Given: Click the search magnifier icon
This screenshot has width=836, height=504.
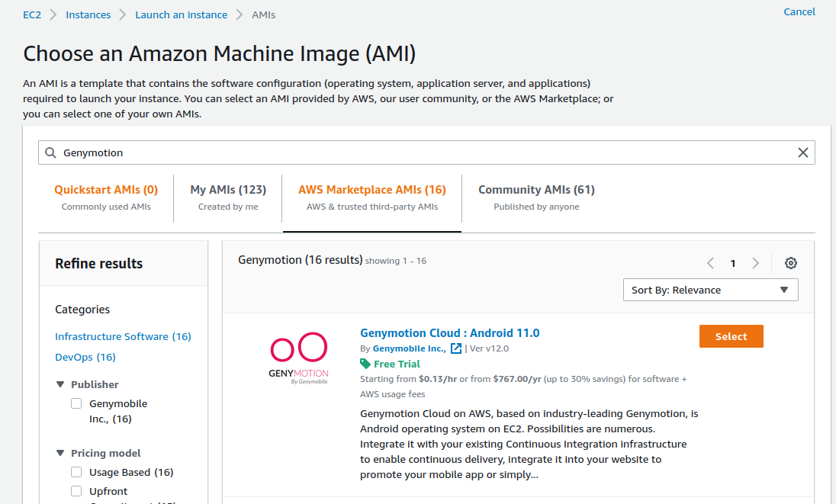Looking at the screenshot, I should (51, 152).
